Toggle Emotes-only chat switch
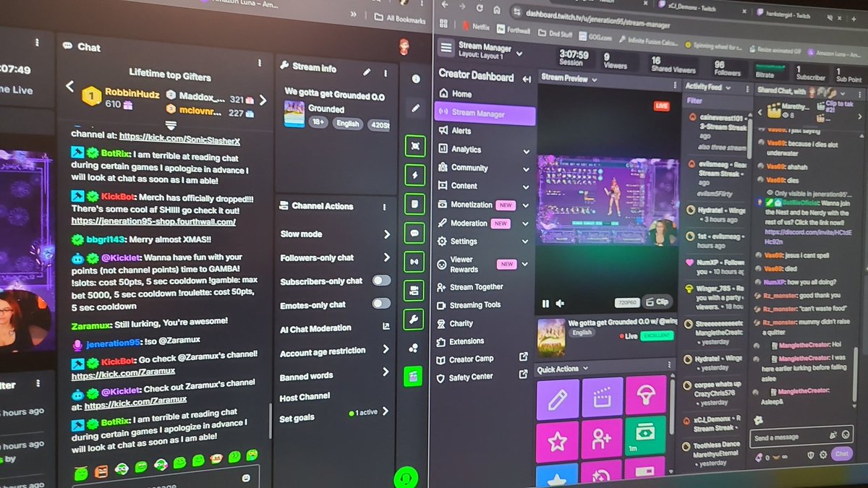The width and height of the screenshot is (868, 488). 381,304
